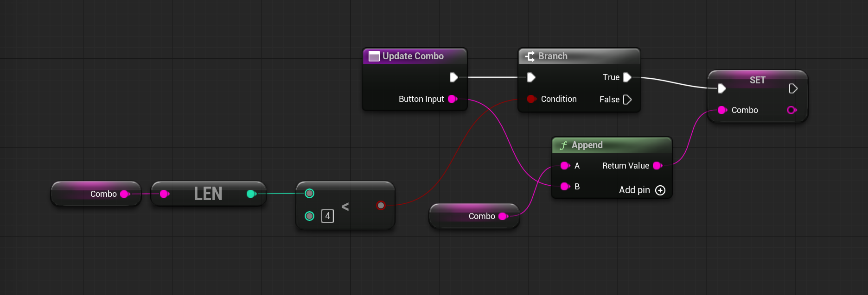Click the Branch True output pin
The height and width of the screenshot is (295, 868).
[627, 77]
